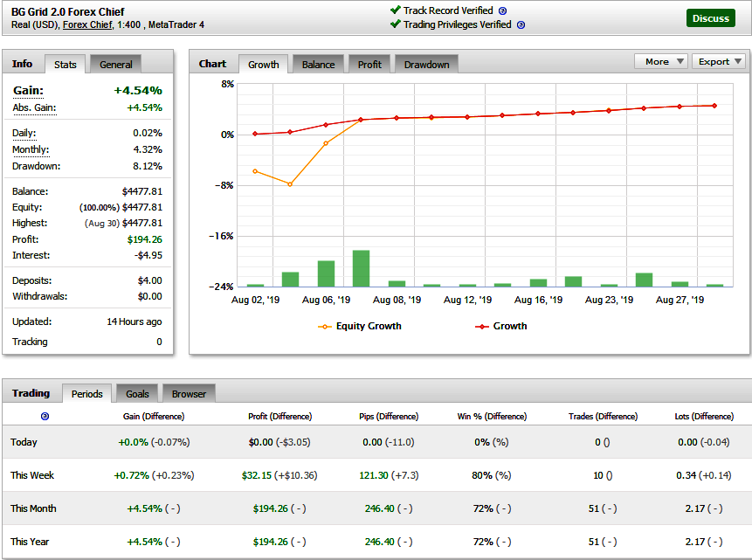Click the Profit (Difference) column header
Screen dimensions: 752x560
coord(279,416)
